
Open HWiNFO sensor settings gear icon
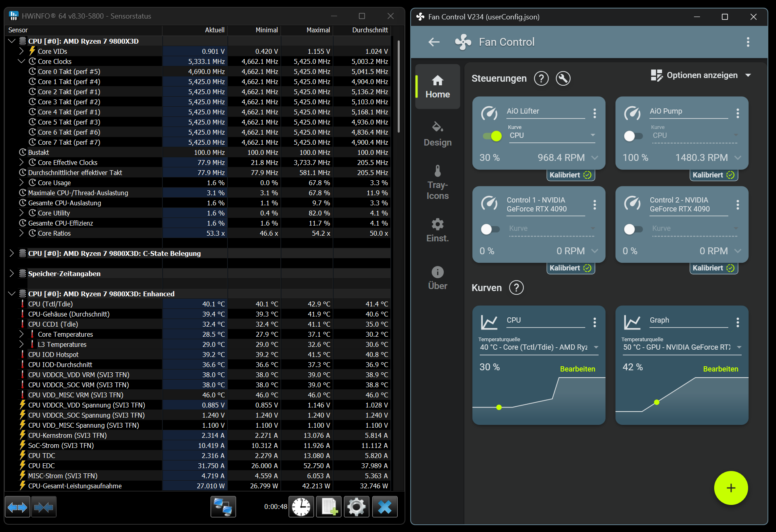pos(356,507)
